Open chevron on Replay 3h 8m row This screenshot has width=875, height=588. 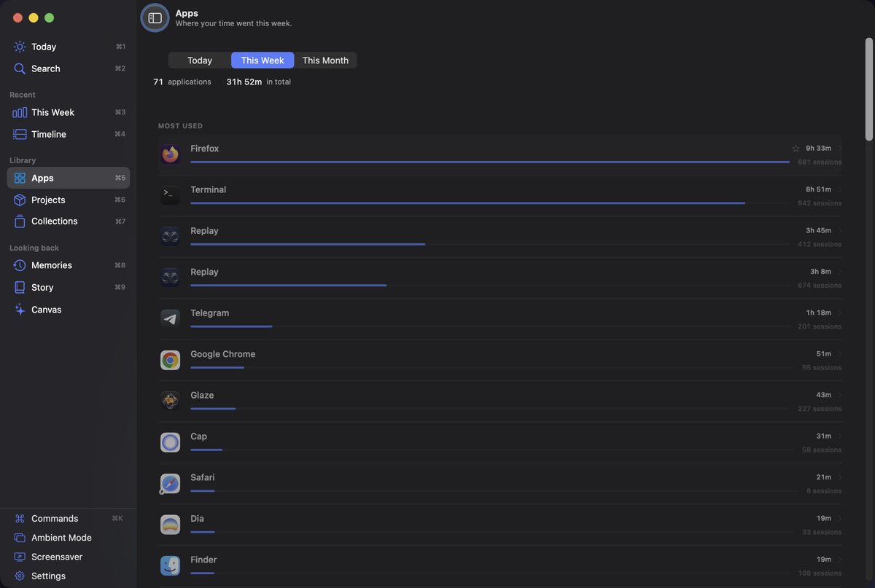839,272
